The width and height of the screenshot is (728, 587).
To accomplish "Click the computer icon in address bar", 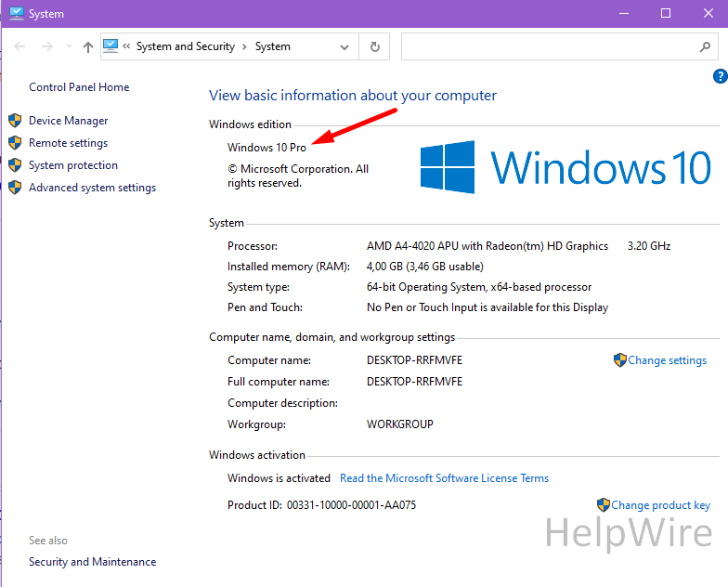I will [x=110, y=46].
